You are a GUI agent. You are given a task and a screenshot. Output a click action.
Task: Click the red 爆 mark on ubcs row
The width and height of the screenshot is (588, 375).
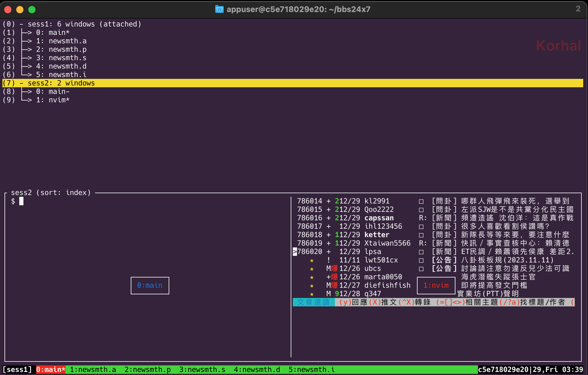pos(334,268)
